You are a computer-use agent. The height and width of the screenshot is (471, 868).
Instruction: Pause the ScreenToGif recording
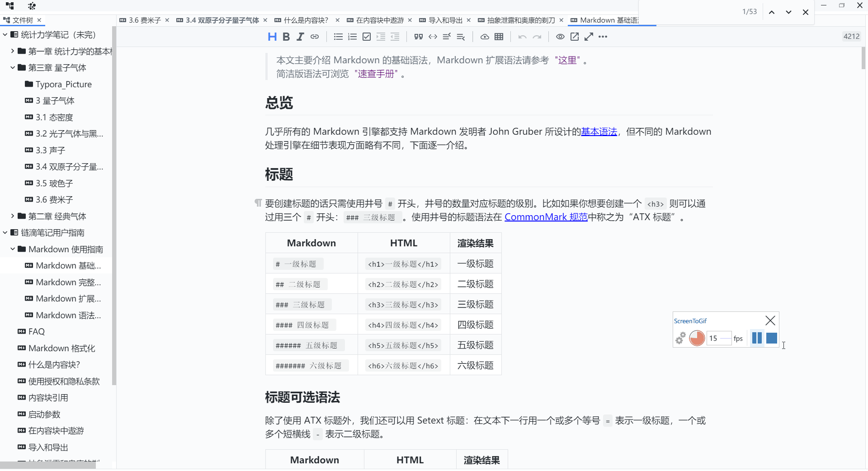(x=757, y=338)
